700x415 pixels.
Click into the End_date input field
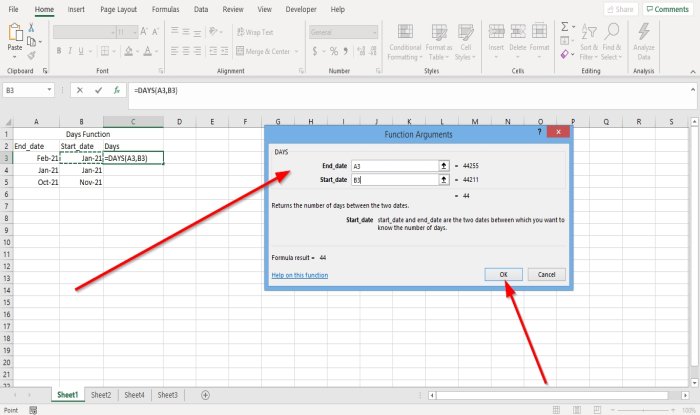coord(393,166)
